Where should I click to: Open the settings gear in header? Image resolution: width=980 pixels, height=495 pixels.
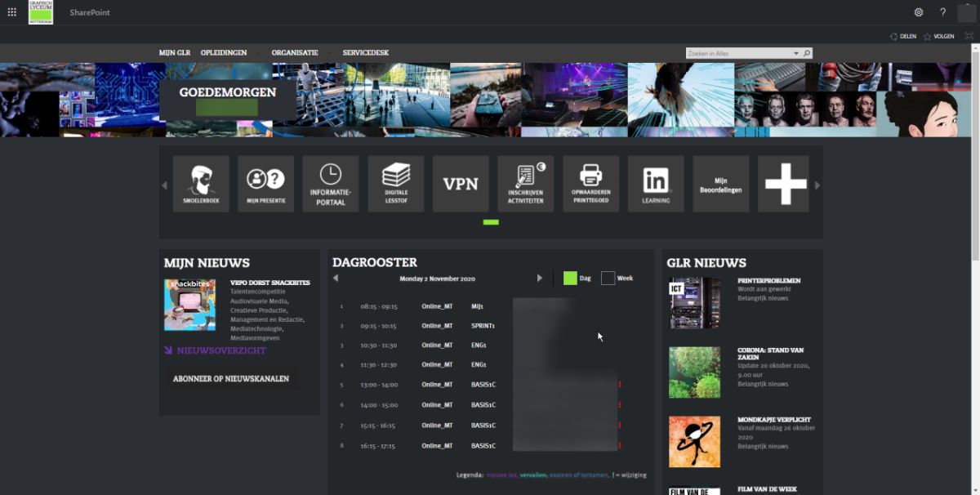point(919,12)
